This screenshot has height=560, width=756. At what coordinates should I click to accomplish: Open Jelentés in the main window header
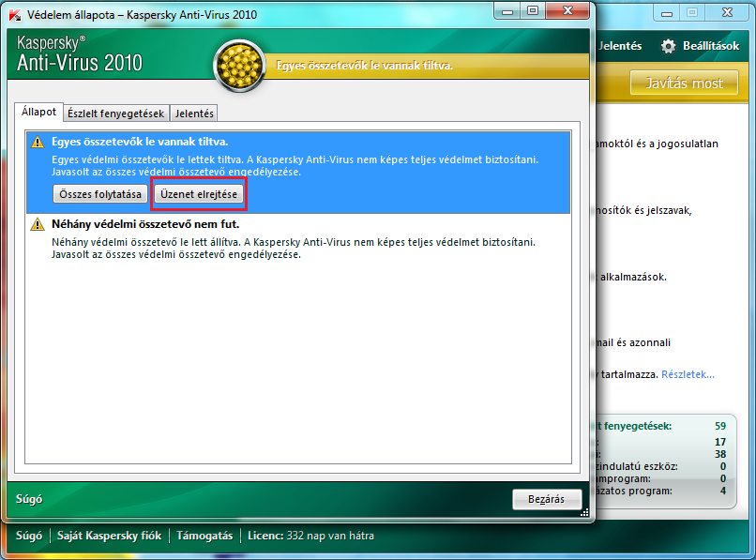coord(620,46)
